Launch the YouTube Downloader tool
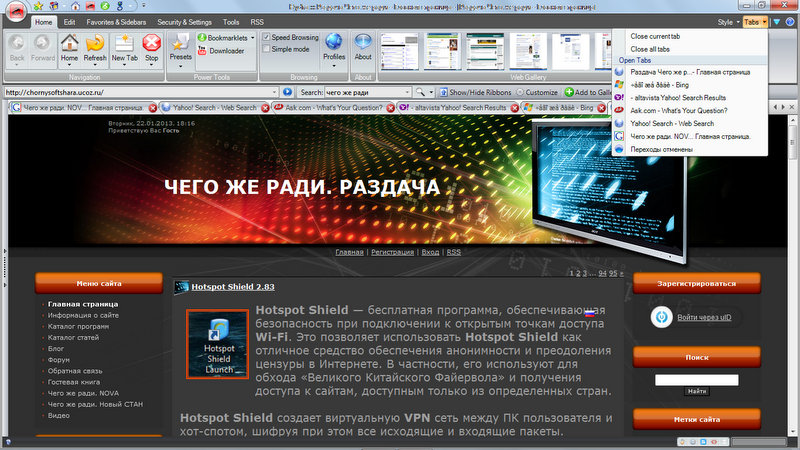Screen dimensions: 800x450 (221, 51)
